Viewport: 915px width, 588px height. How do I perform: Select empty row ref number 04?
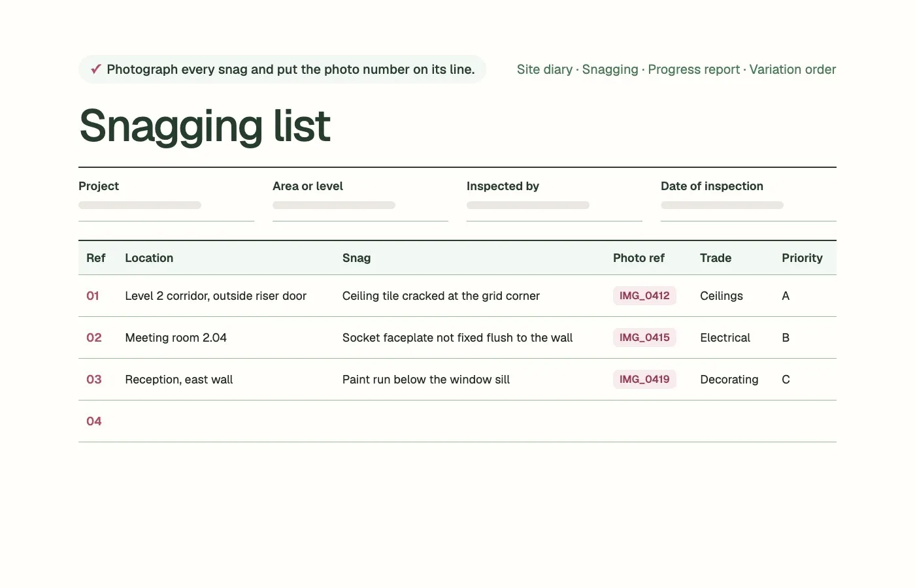[x=94, y=421]
